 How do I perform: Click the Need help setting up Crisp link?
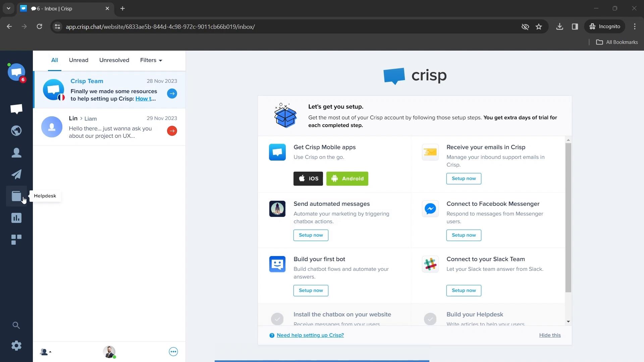[310, 335]
